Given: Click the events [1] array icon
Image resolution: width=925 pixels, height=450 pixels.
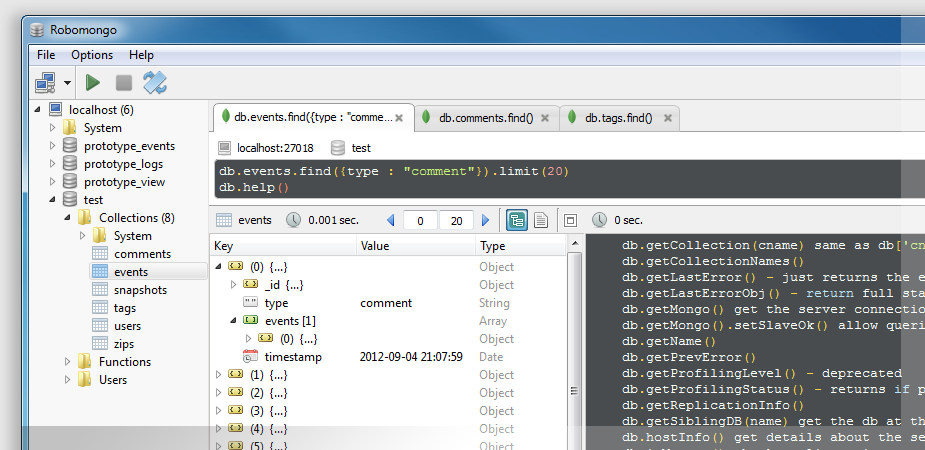Looking at the screenshot, I should pyautogui.click(x=251, y=321).
